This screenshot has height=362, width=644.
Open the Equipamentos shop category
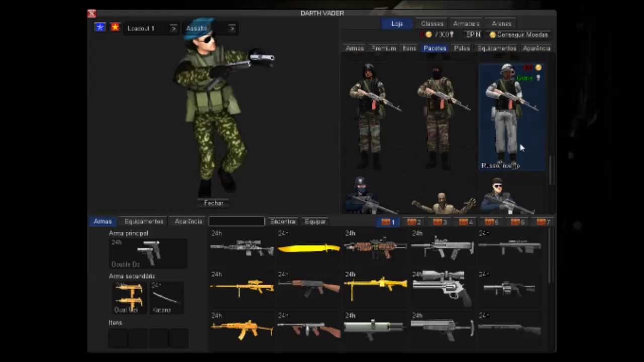pyautogui.click(x=497, y=48)
